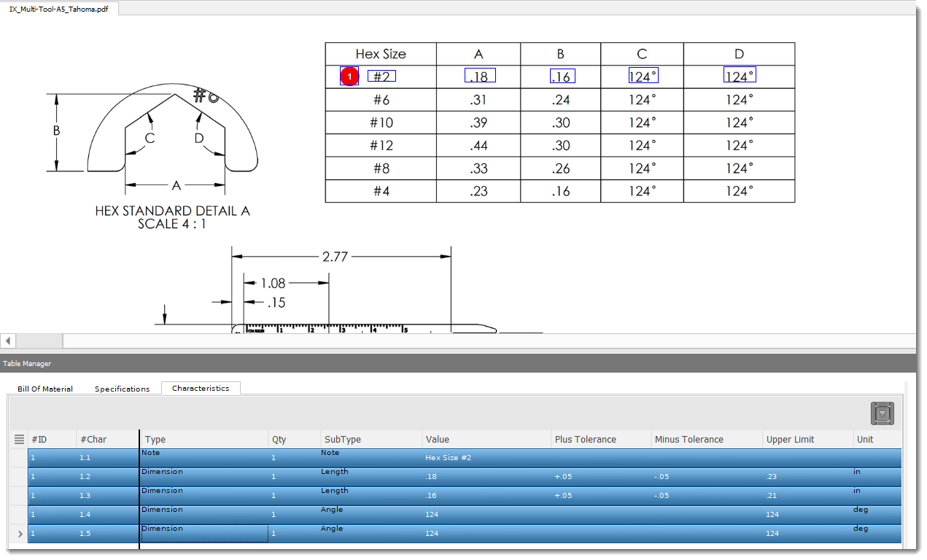
Task: Select the captured .18 value under column A
Action: pyautogui.click(x=478, y=74)
